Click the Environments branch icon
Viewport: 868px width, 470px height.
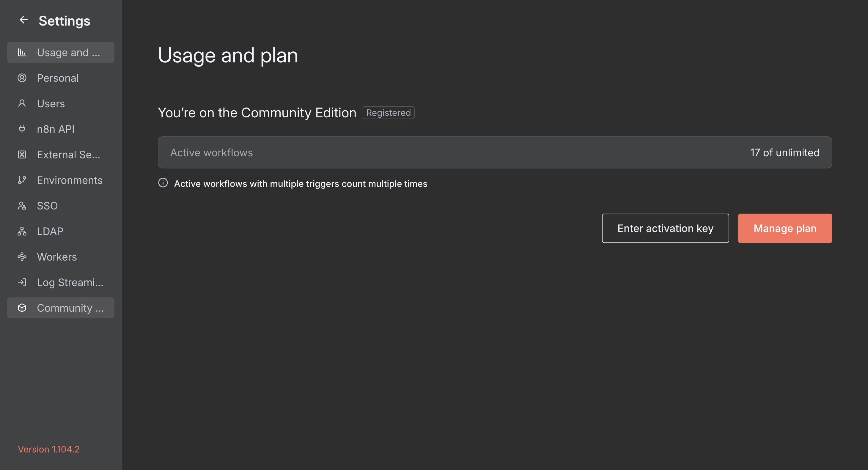[22, 180]
